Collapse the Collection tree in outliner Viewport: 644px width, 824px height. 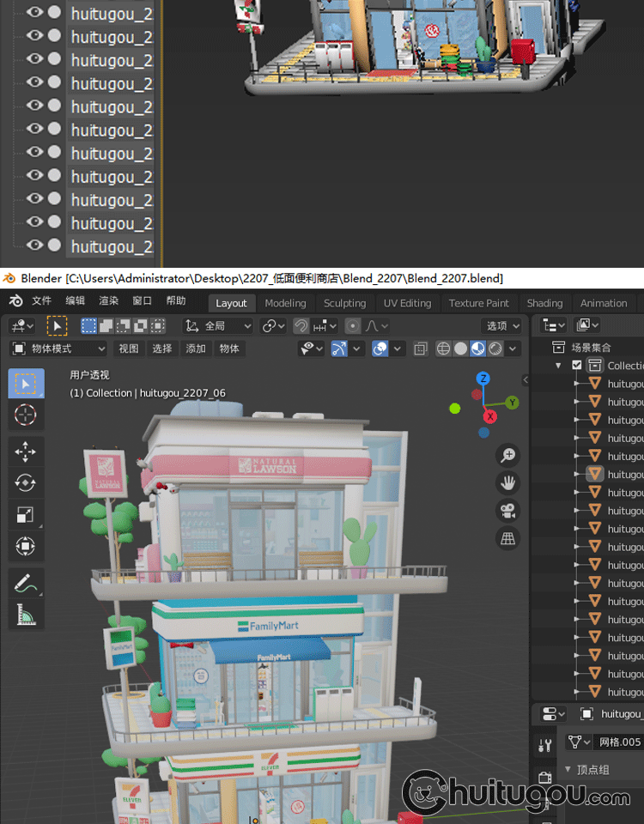(558, 366)
